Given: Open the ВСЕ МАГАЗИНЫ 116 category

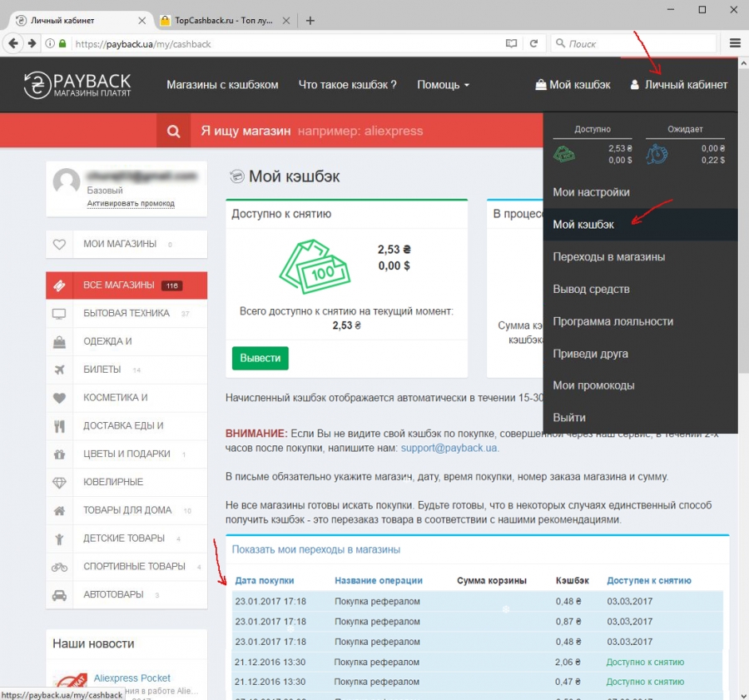Looking at the screenshot, I should click(x=126, y=285).
